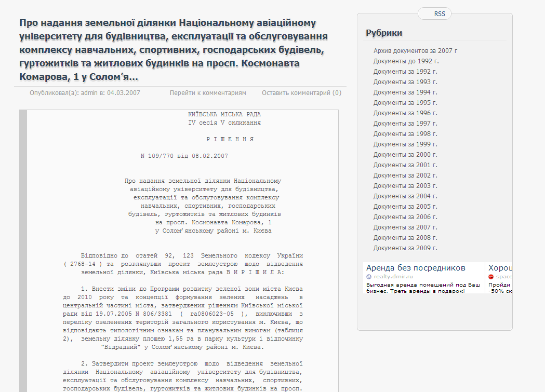
Task: Click the Рубрики sidebar heading
Action: 384,33
